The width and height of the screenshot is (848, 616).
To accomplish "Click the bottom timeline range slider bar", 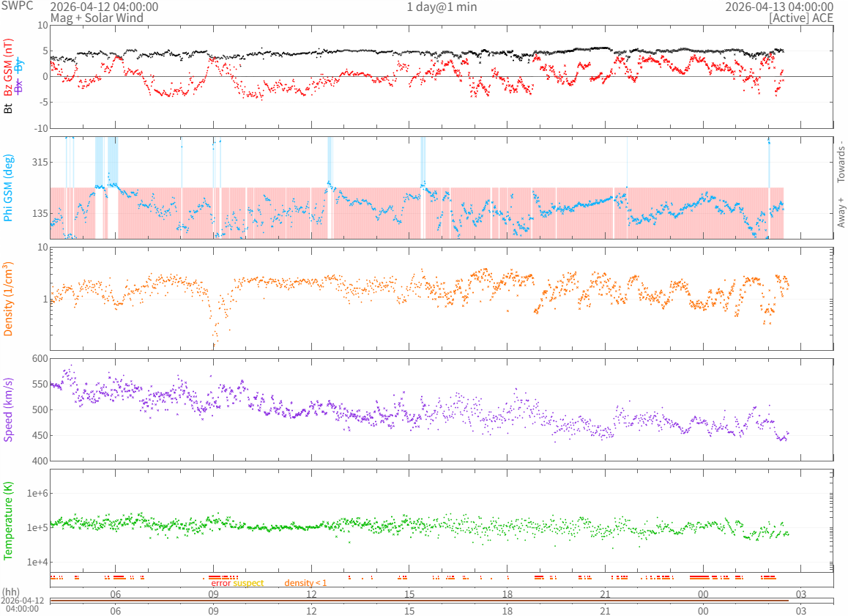I will pyautogui.click(x=417, y=601).
